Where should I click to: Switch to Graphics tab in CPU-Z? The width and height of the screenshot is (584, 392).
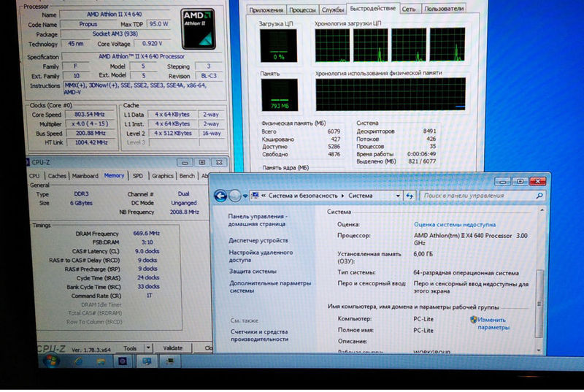coord(162,176)
